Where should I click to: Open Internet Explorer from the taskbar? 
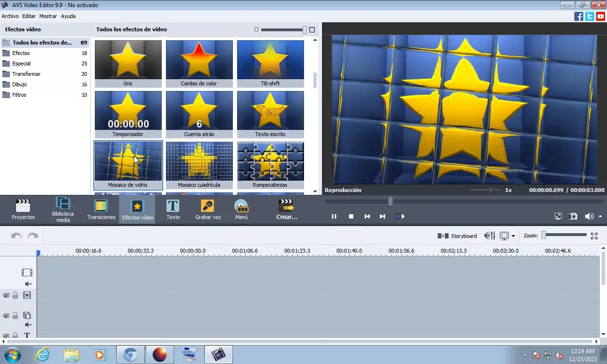tap(42, 354)
